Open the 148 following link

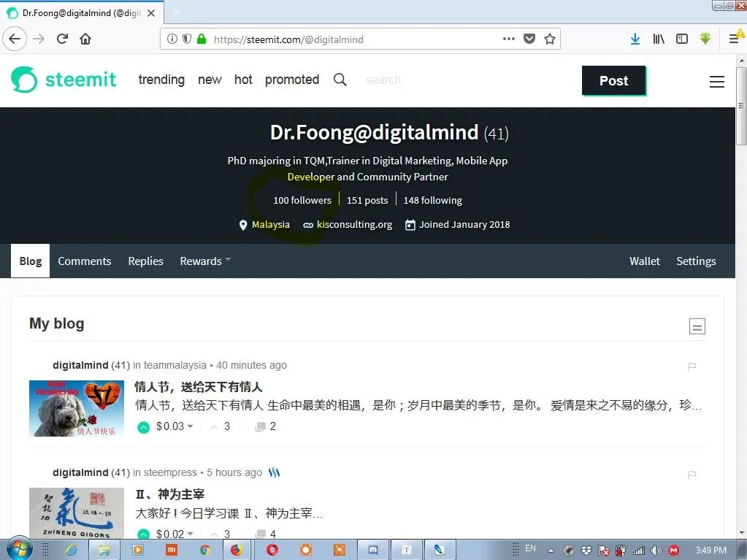[432, 201]
